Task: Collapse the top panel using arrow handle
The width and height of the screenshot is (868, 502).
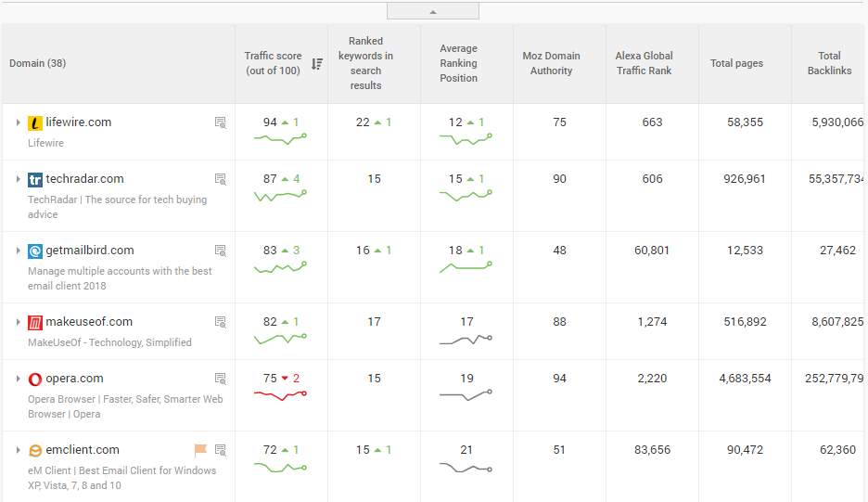Action: tap(433, 11)
